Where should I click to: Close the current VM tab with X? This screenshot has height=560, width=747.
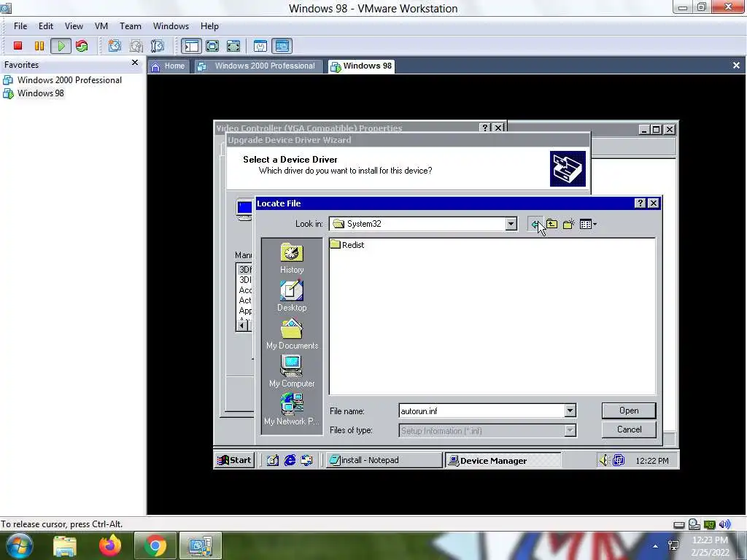[736, 66]
